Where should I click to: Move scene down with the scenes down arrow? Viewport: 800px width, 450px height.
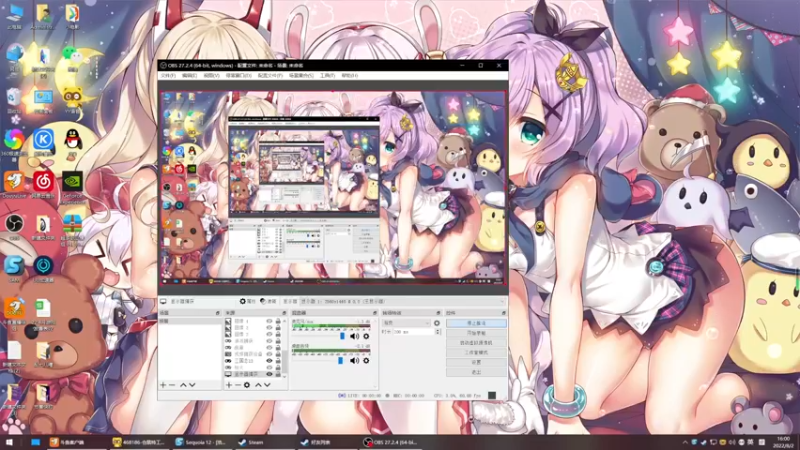coord(192,385)
